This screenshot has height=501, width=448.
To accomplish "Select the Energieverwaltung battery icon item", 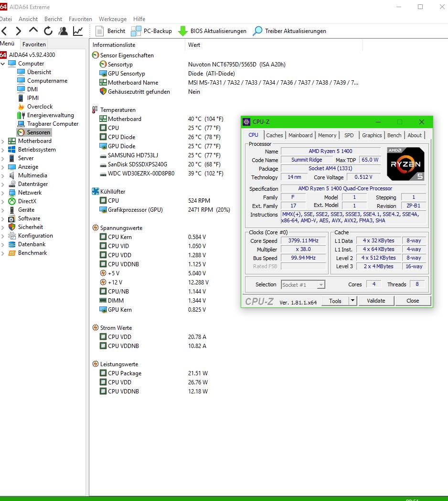I will [21, 115].
